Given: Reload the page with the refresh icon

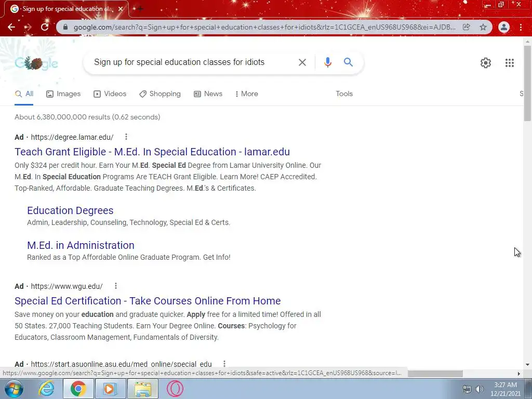Looking at the screenshot, I should pyautogui.click(x=45, y=27).
